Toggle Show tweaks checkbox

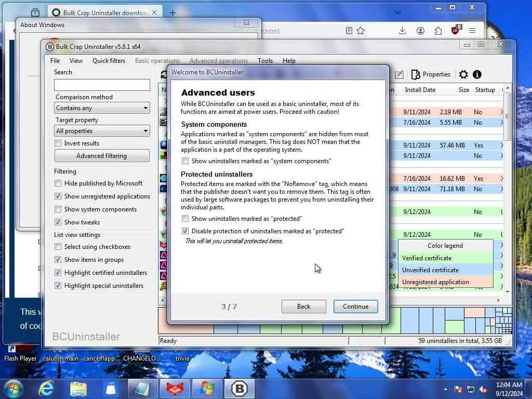pyautogui.click(x=58, y=222)
